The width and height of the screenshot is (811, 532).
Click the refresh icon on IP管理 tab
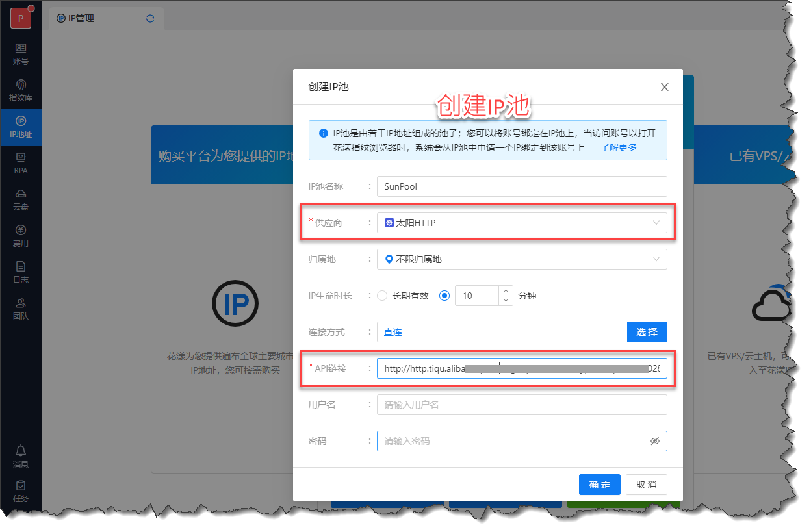pyautogui.click(x=150, y=18)
